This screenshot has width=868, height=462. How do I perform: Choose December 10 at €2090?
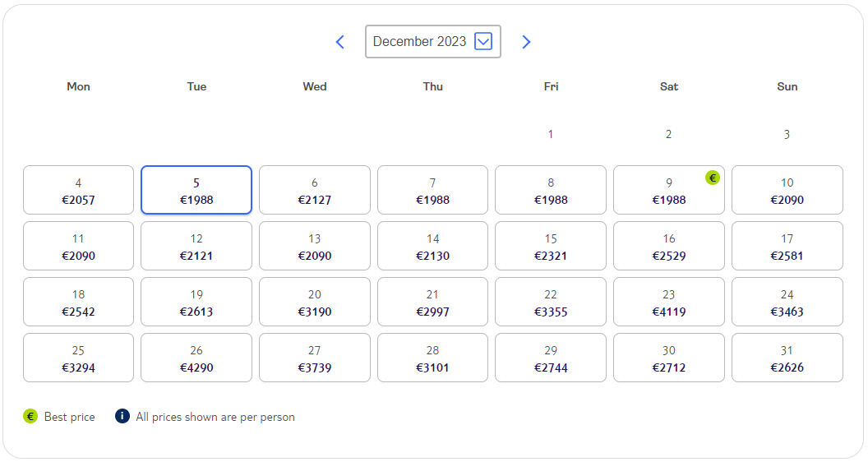pyautogui.click(x=787, y=190)
